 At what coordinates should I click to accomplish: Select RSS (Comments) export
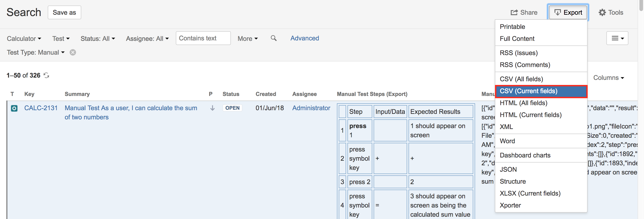point(541,65)
